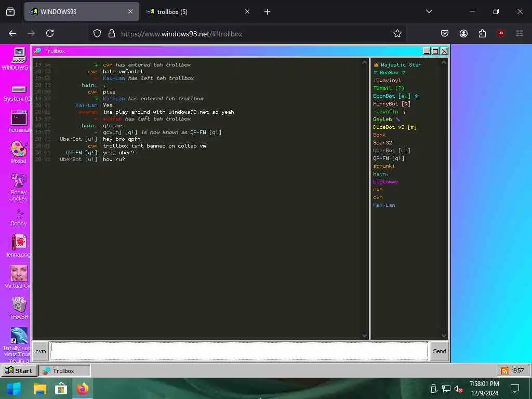Maximize the Trollbox window
Image resolution: width=532 pixels, height=399 pixels.
(x=435, y=51)
